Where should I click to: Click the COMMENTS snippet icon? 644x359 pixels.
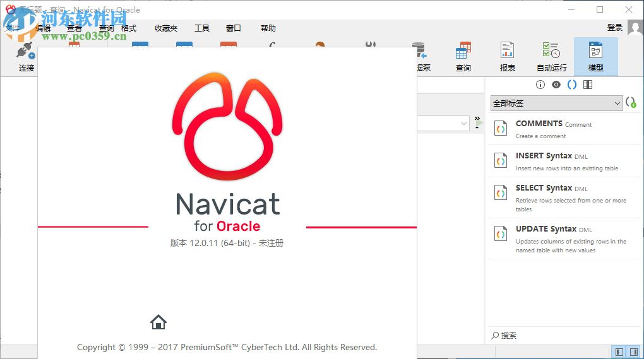coord(501,129)
